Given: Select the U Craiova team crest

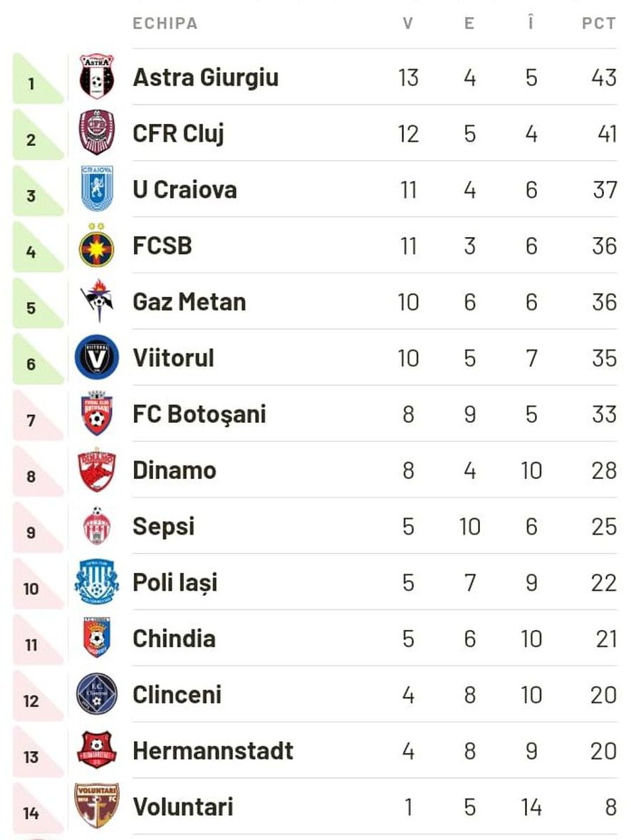Looking at the screenshot, I should coord(97,189).
